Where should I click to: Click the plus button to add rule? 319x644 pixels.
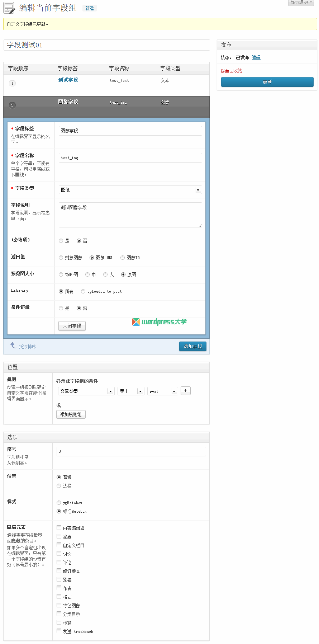[185, 391]
